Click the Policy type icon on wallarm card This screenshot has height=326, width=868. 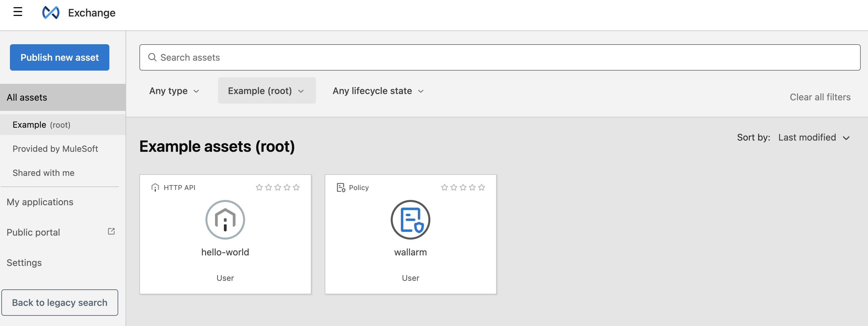click(x=340, y=187)
